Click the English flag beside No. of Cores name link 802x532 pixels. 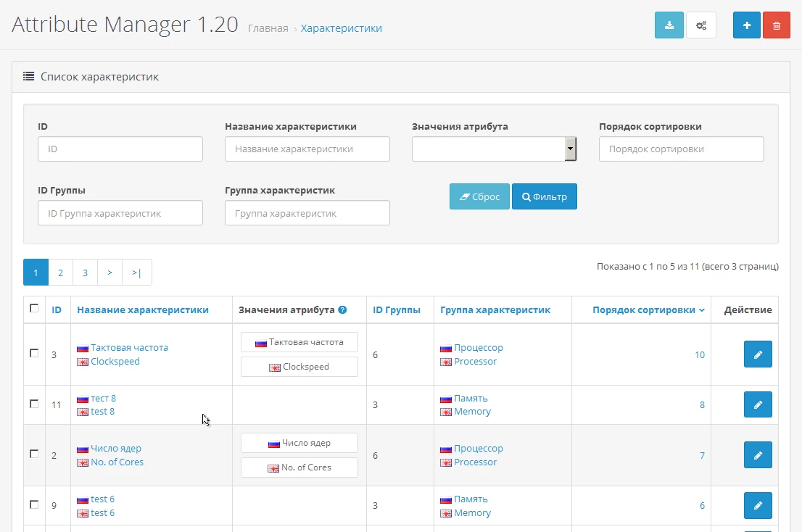(83, 462)
